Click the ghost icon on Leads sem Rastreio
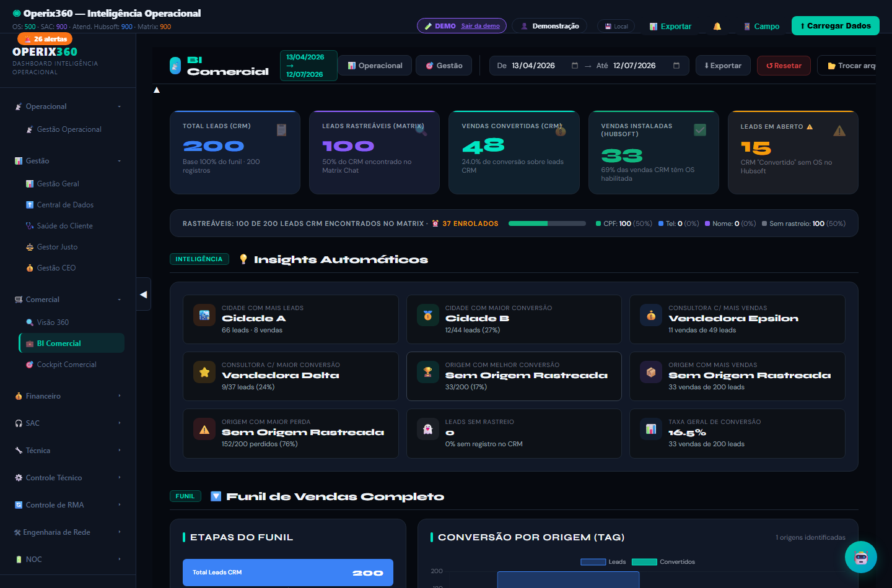The image size is (892, 588). tap(427, 429)
